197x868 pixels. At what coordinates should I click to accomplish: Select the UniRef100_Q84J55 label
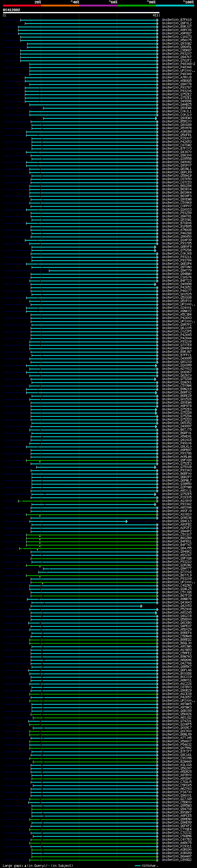176,548
